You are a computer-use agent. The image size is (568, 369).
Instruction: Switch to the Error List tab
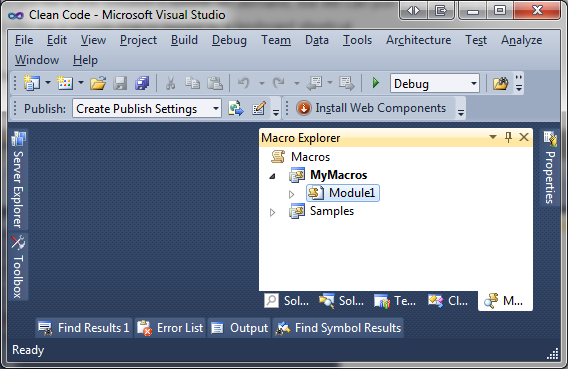[x=170, y=328]
